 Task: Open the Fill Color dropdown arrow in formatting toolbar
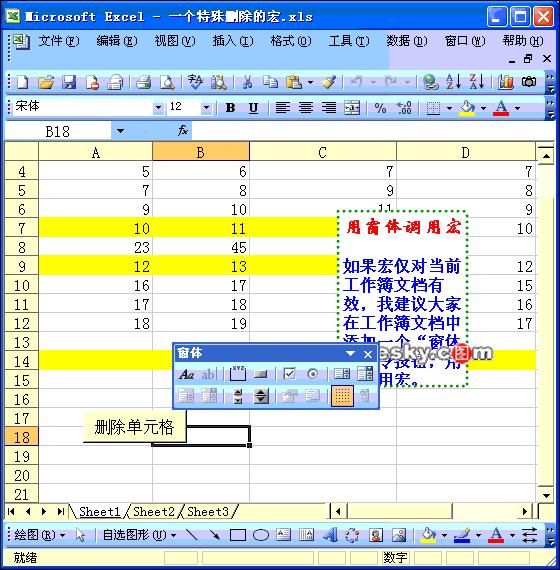coord(483,108)
